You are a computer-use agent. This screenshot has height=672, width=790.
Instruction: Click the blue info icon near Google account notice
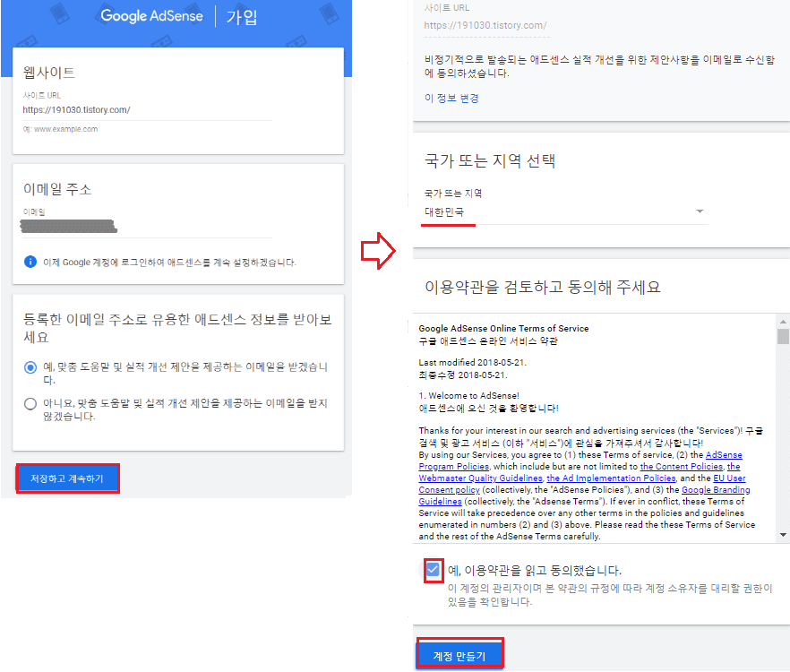[x=30, y=262]
